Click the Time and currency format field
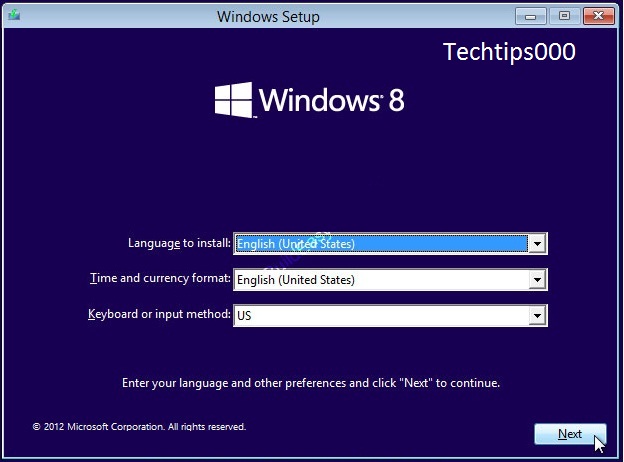Screen dimensions: 624x462 pos(390,280)
